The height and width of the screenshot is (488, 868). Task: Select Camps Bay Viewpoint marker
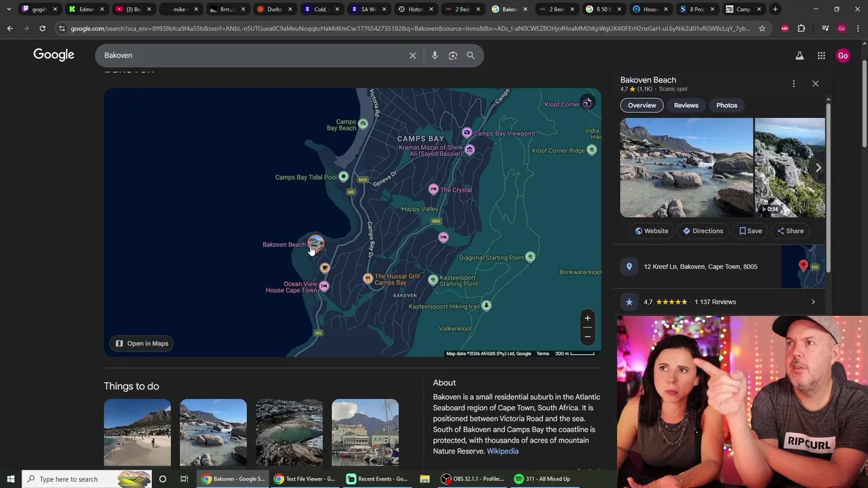(467, 133)
